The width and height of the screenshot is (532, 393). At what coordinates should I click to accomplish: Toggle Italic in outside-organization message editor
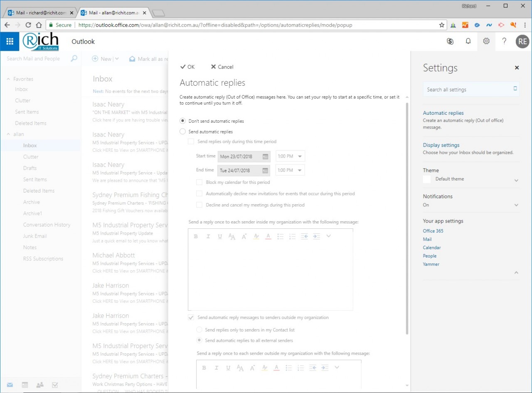[x=217, y=368]
